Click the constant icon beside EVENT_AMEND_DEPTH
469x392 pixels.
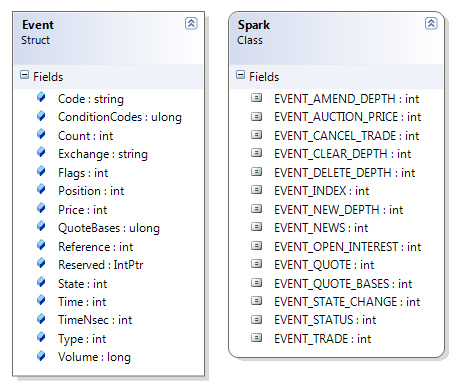pos(256,98)
